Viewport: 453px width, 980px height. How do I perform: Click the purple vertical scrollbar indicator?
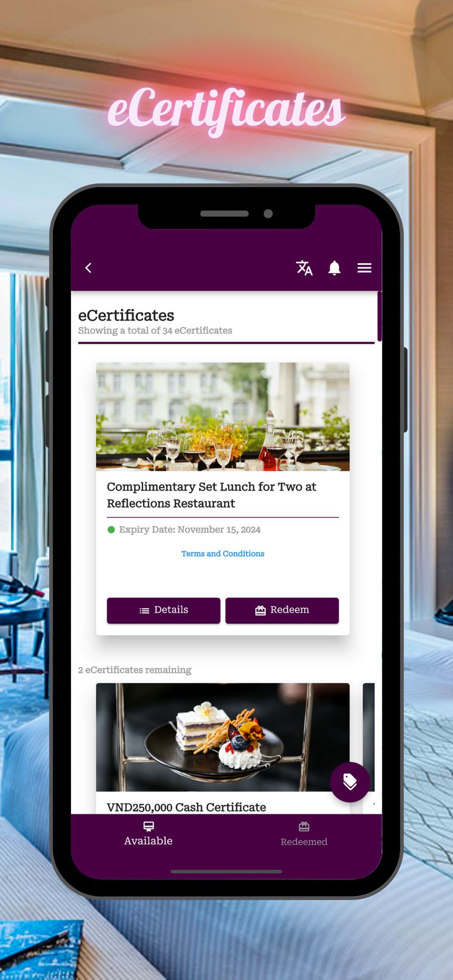coord(379,316)
